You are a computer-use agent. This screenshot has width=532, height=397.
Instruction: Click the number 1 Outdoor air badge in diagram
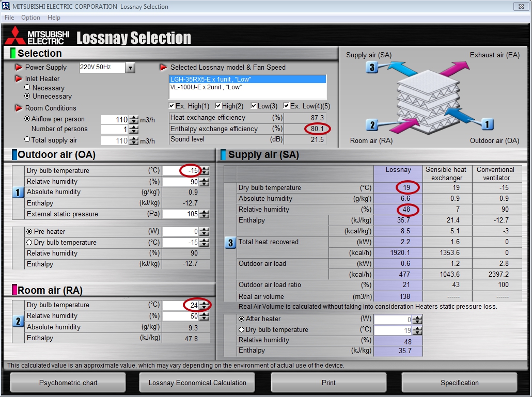487,124
